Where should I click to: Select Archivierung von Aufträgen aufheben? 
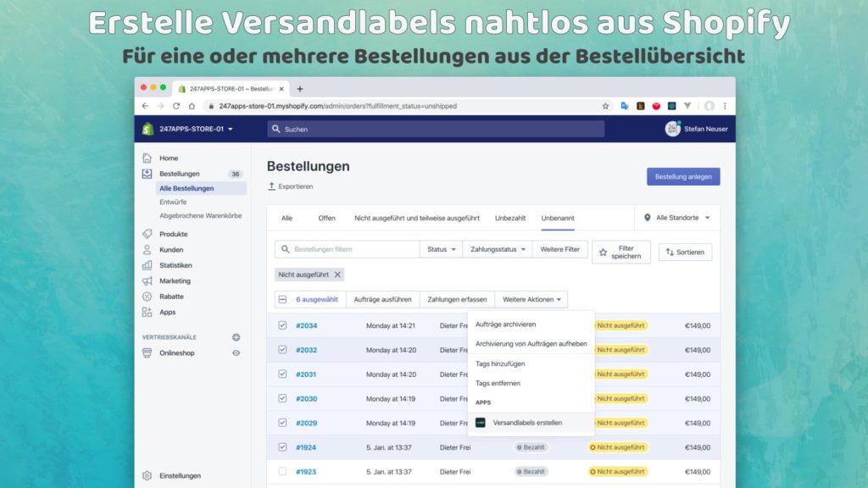[531, 344]
